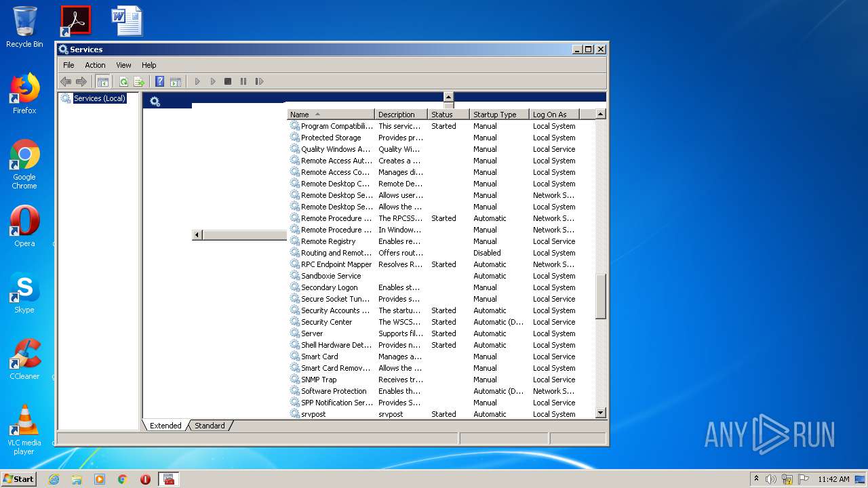Click the Export List toolbar icon
The height and width of the screenshot is (488, 868).
click(x=139, y=81)
